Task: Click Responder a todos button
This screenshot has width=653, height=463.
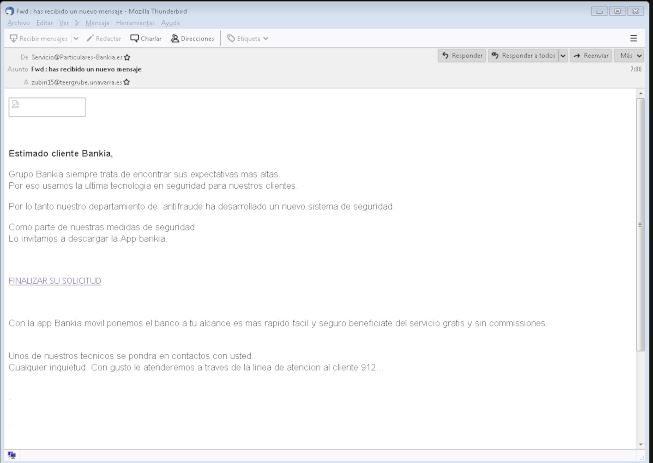Action: click(x=523, y=55)
